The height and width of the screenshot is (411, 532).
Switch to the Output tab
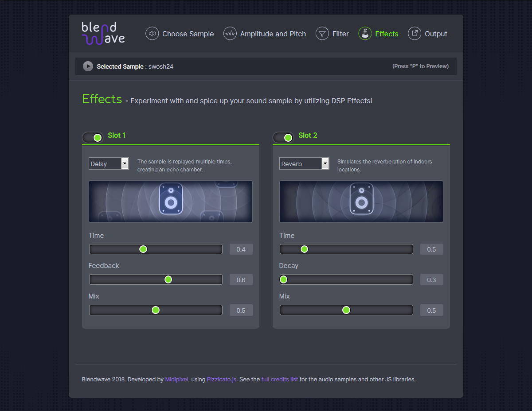coord(436,34)
